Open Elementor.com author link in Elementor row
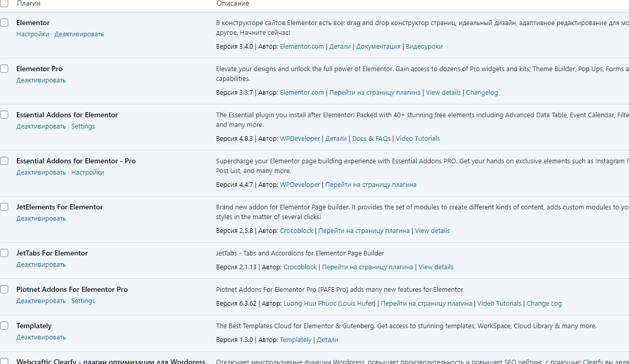 302,47
